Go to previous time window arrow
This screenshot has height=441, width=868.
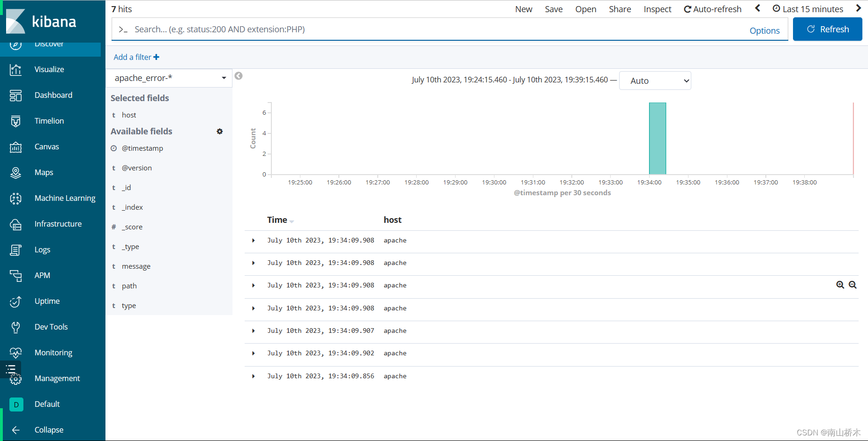757,8
